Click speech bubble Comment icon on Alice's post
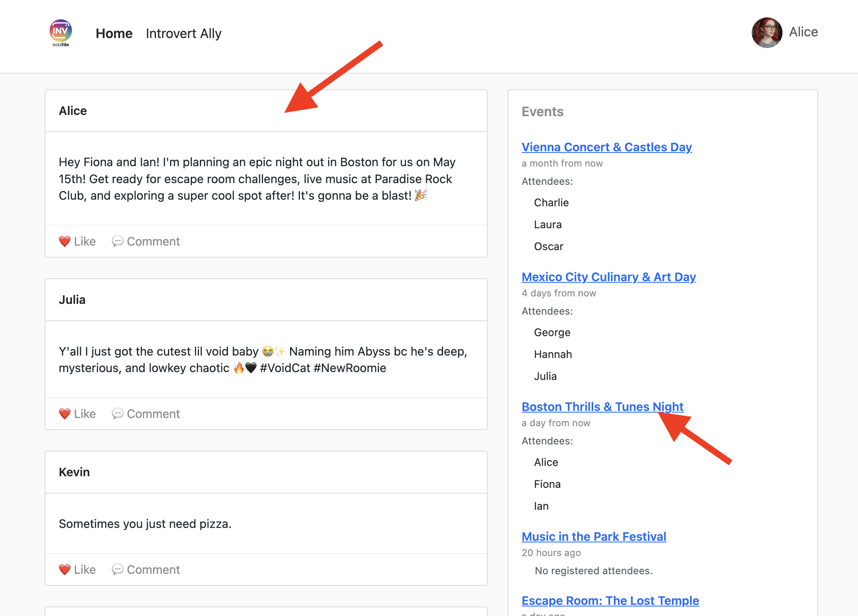 (x=117, y=241)
